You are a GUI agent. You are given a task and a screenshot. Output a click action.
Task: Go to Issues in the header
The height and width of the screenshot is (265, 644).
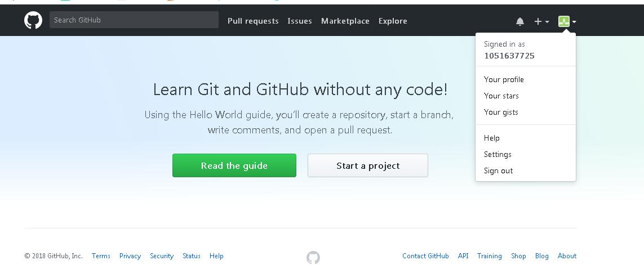[300, 21]
